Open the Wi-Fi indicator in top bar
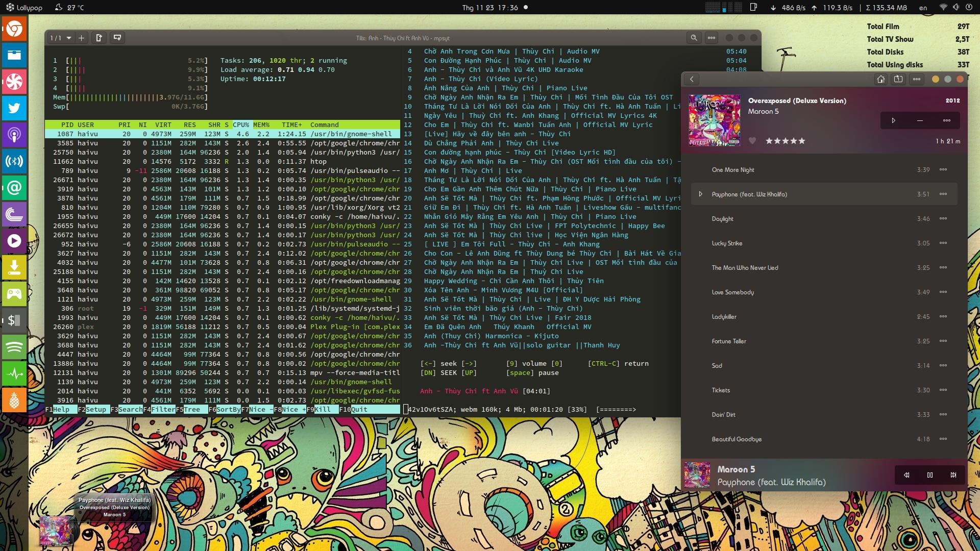 (943, 7)
